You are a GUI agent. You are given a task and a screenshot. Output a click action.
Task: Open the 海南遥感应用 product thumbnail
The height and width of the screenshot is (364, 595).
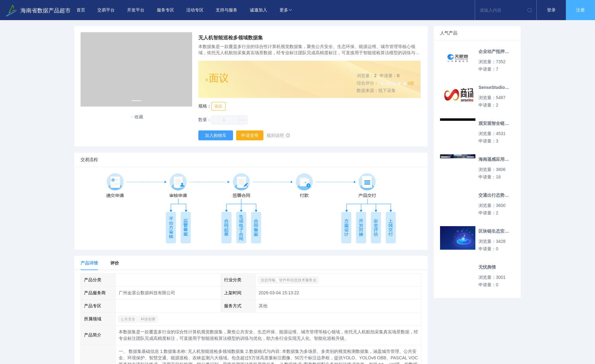tap(458, 156)
